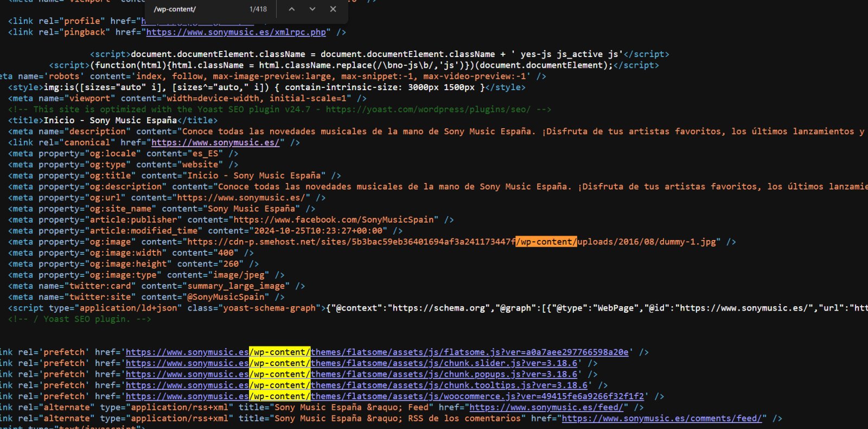The image size is (868, 429).
Task: Click the 'og:url' property
Action: 105,198
